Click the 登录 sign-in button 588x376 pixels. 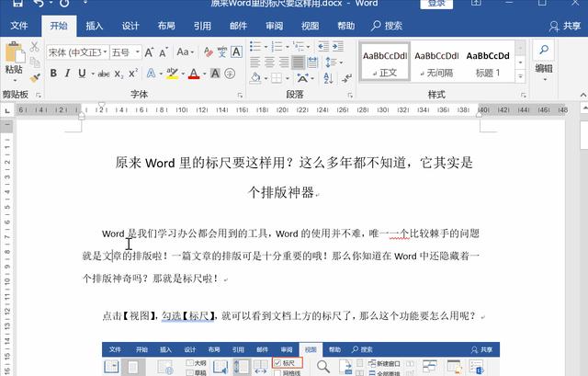click(436, 4)
